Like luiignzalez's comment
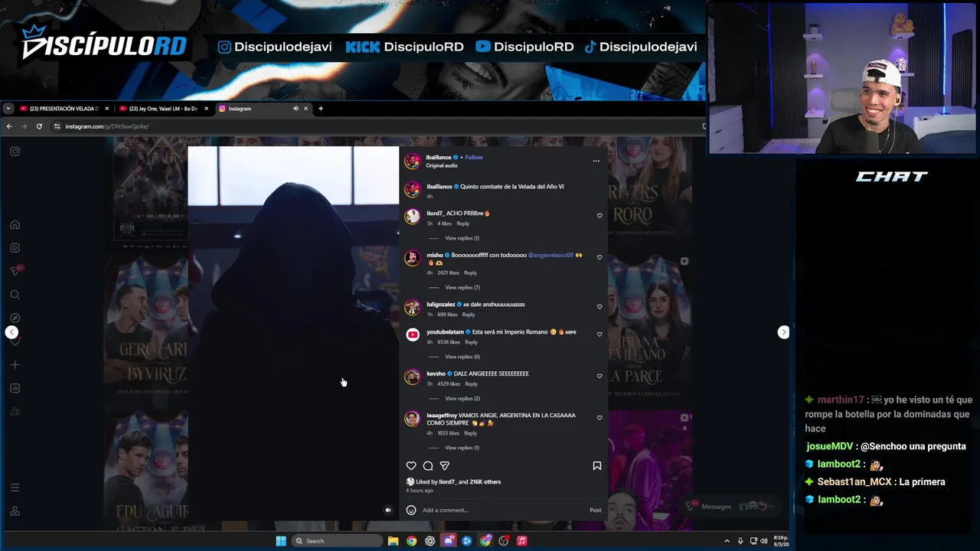This screenshot has height=551, width=980. click(x=599, y=307)
